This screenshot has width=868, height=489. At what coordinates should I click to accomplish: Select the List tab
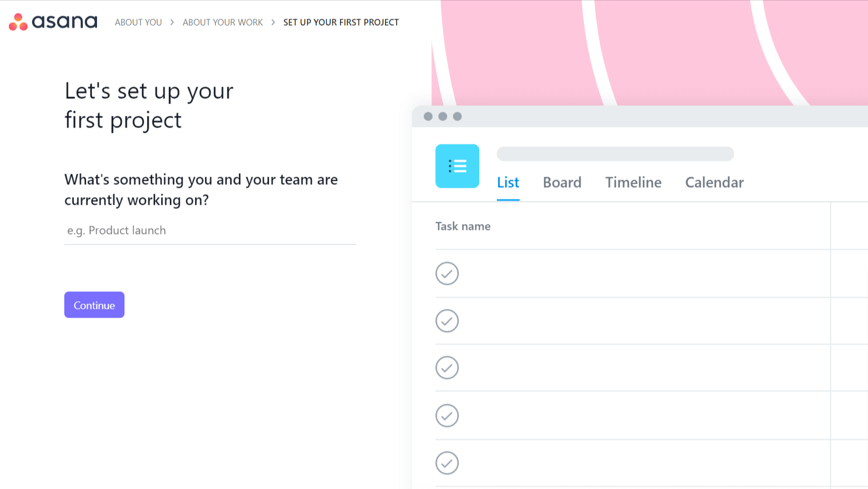(508, 182)
